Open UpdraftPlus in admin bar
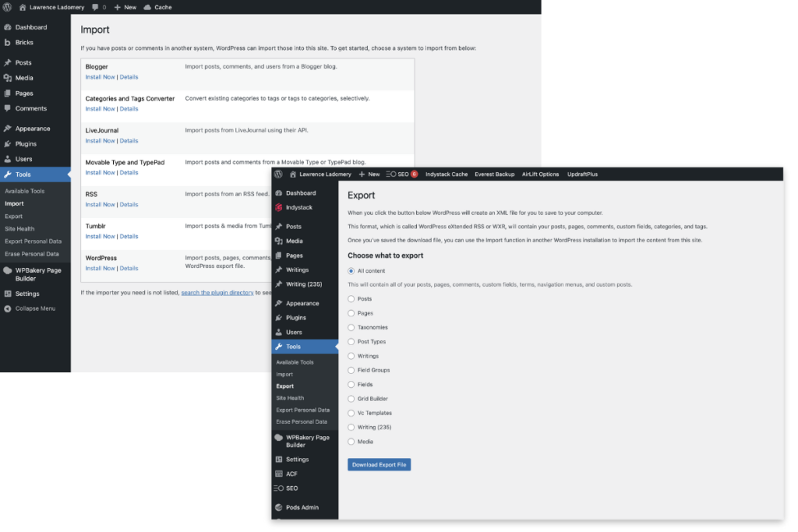The width and height of the screenshot is (798, 532). point(583,174)
